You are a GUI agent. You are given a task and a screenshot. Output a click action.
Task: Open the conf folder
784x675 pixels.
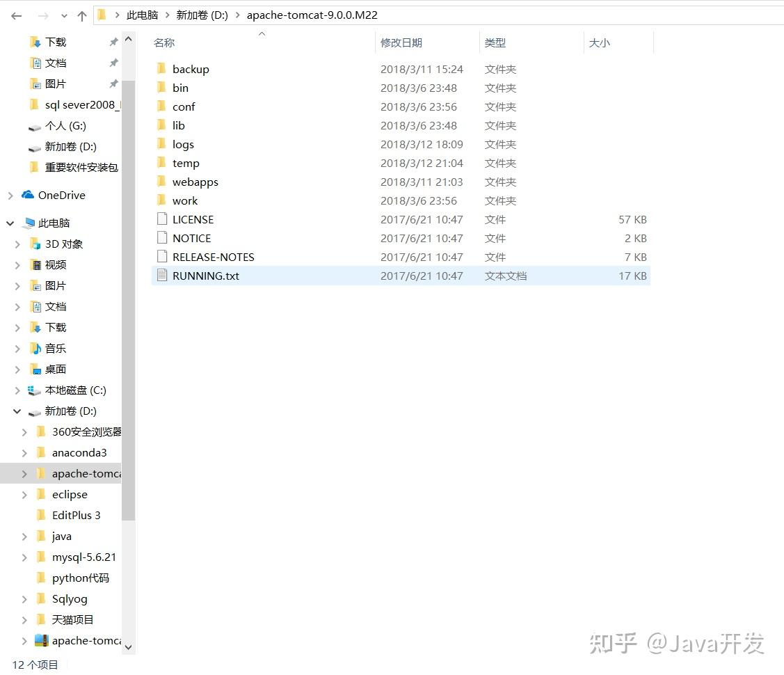(184, 106)
